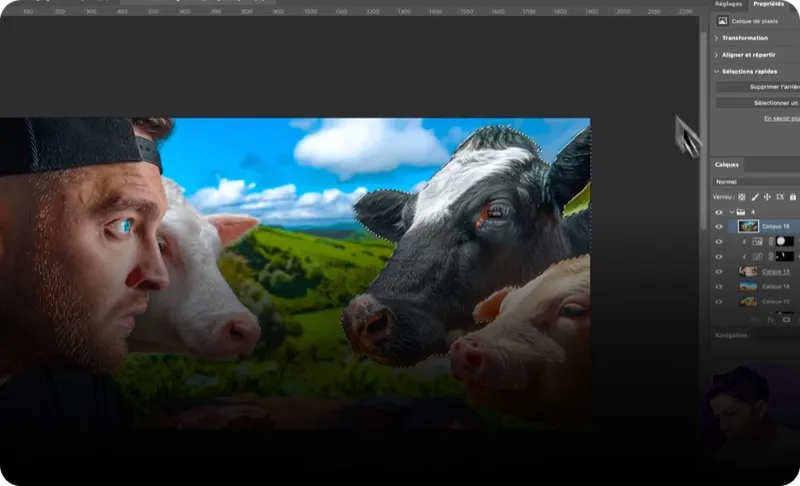Screen dimensions: 800x486
Task: Hide the Calque 14 layer
Action: pos(718,286)
